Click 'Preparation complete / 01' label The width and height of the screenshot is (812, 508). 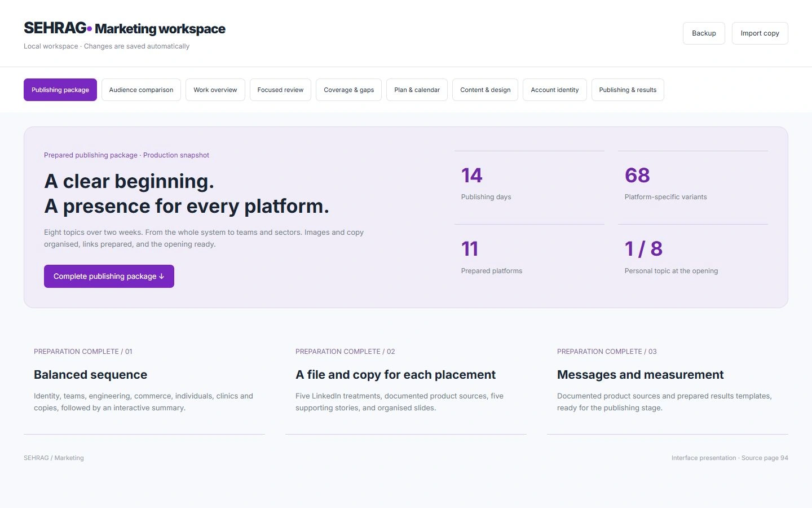[83, 352]
